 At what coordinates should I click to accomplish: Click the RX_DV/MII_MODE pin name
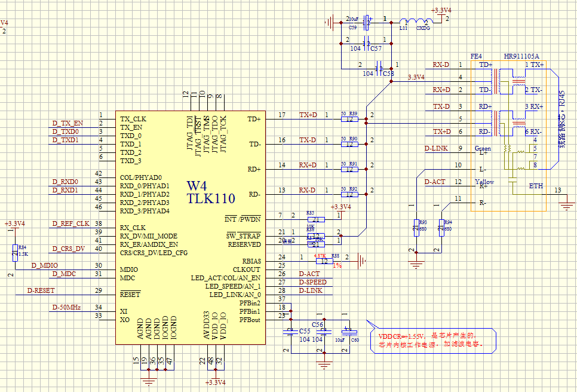(149, 236)
